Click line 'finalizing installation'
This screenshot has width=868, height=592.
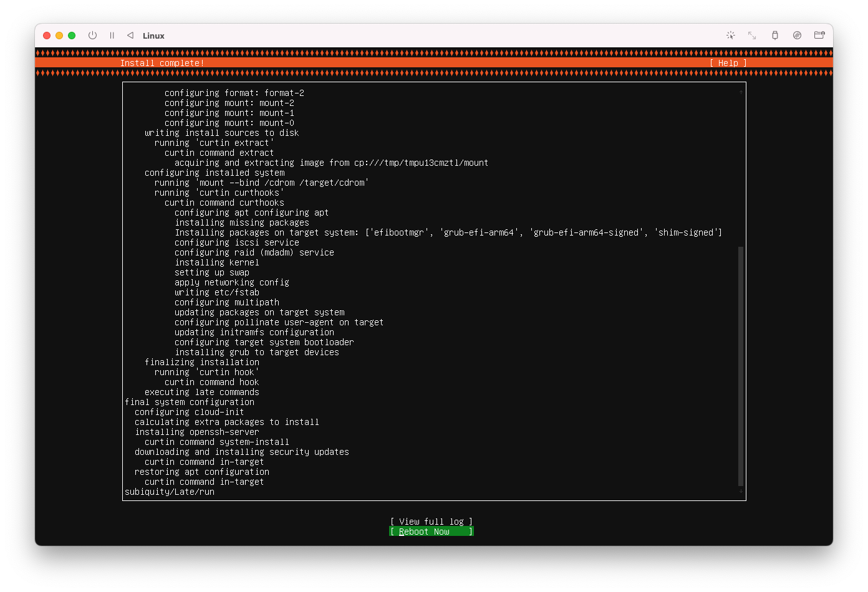202,362
